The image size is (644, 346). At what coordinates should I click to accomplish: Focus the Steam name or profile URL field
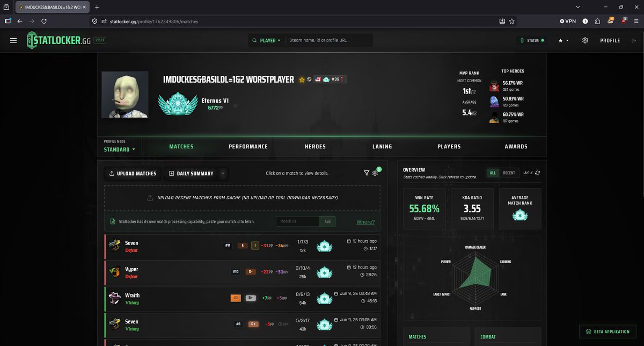tap(328, 40)
